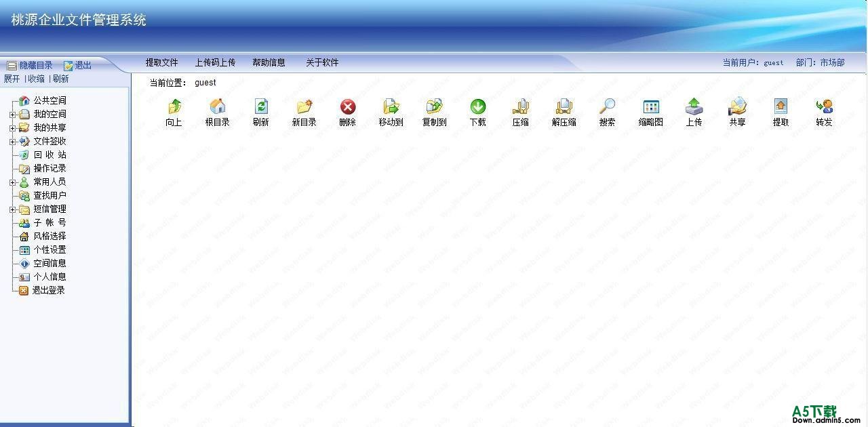The width and height of the screenshot is (868, 427).
Task: Create a new folder with 新目录 icon
Action: (x=304, y=106)
